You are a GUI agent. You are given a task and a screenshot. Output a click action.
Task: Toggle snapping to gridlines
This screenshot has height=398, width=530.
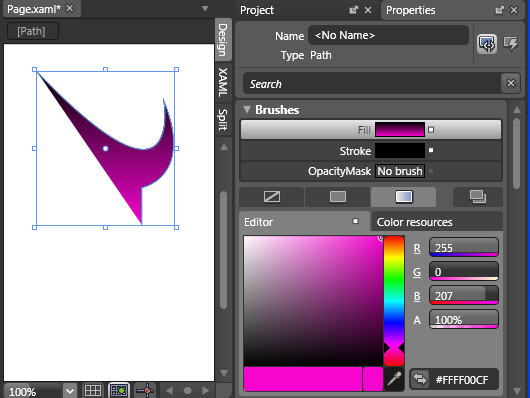click(x=119, y=391)
